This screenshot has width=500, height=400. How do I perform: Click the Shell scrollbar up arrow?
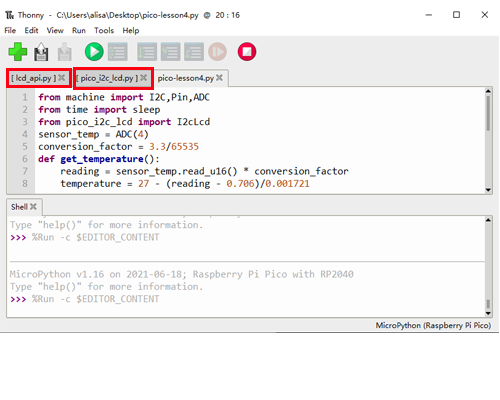(x=488, y=220)
